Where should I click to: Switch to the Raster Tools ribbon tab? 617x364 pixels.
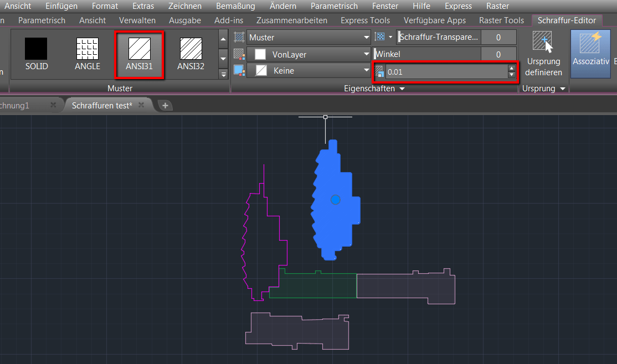pyautogui.click(x=501, y=20)
